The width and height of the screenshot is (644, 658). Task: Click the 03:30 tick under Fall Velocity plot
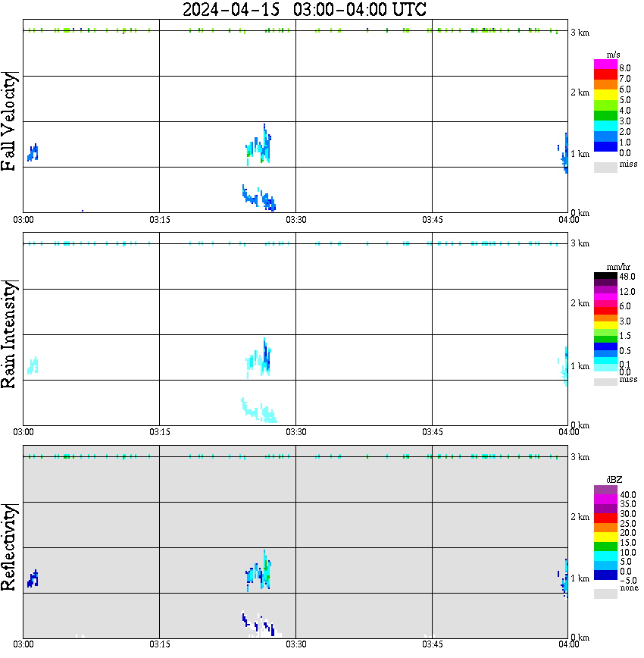[x=295, y=220]
